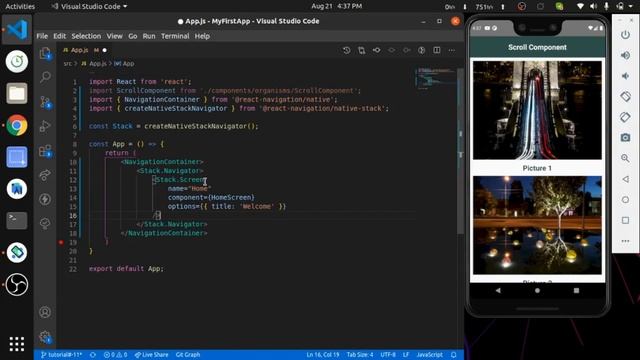The width and height of the screenshot is (640, 360).
Task: Rotate emulator left
Action: pyautogui.click(x=625, y=97)
